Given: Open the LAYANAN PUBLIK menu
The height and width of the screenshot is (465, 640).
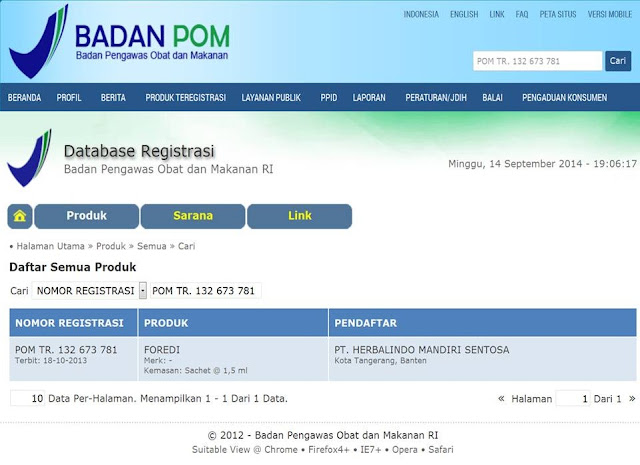Looking at the screenshot, I should click(x=271, y=98).
